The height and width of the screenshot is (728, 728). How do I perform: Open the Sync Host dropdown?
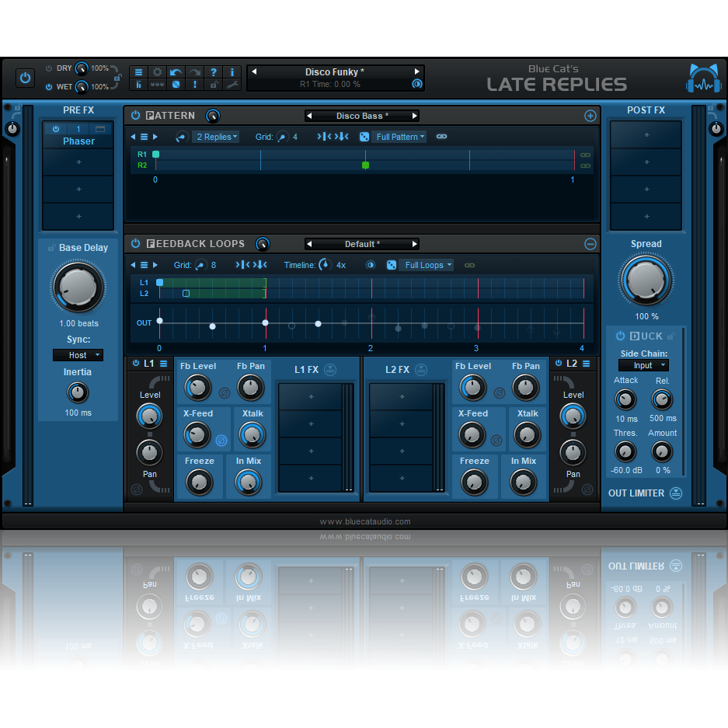78,355
